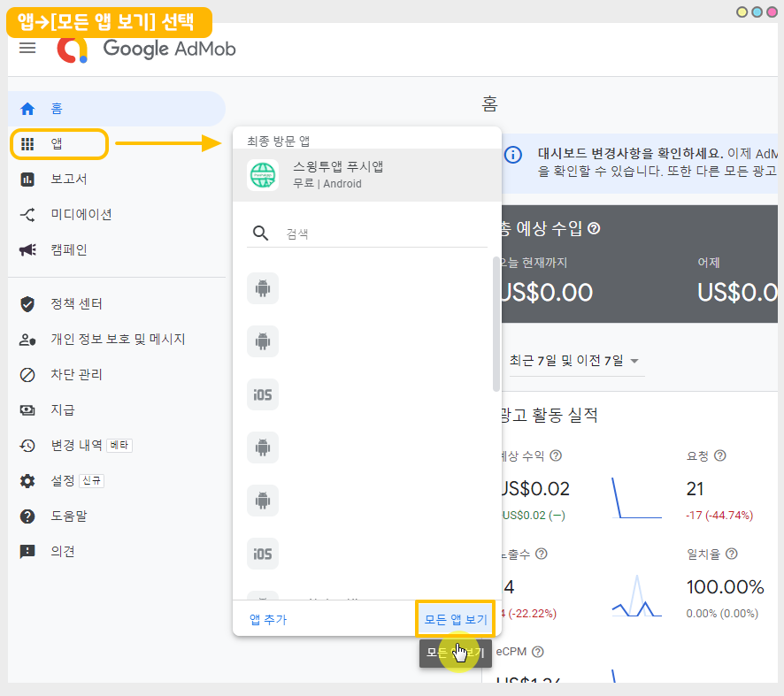The image size is (784, 696).
Task: Expand the 최근 7일 및 이전 7일 dropdown
Action: [574, 361]
